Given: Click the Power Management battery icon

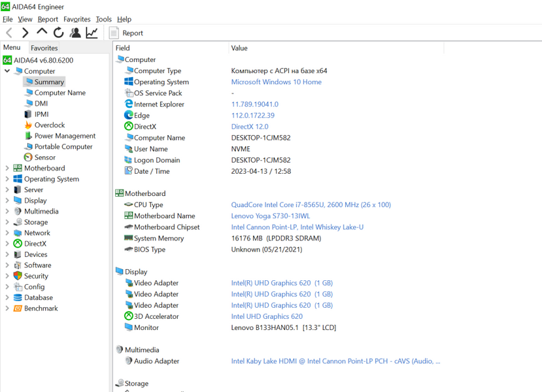Looking at the screenshot, I should [x=28, y=136].
